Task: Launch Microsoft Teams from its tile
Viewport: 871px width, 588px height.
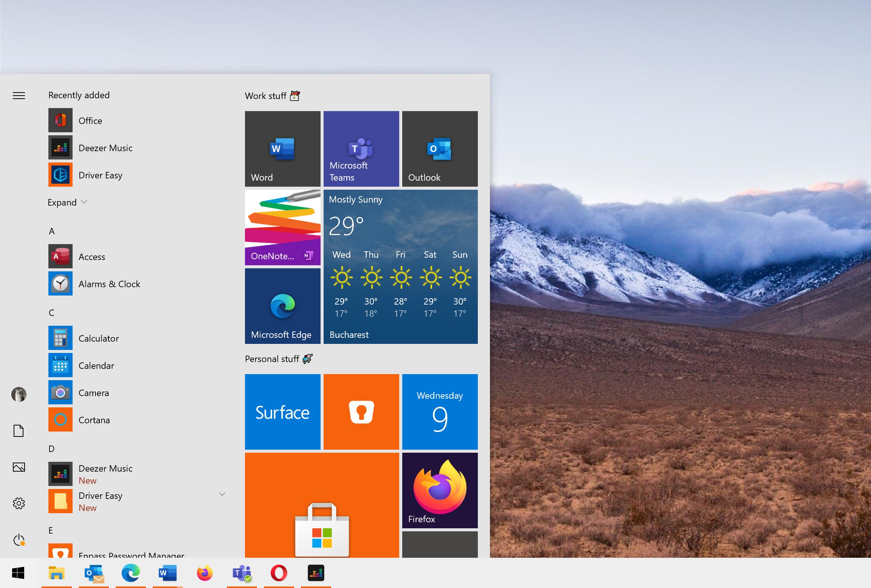Action: [x=361, y=149]
